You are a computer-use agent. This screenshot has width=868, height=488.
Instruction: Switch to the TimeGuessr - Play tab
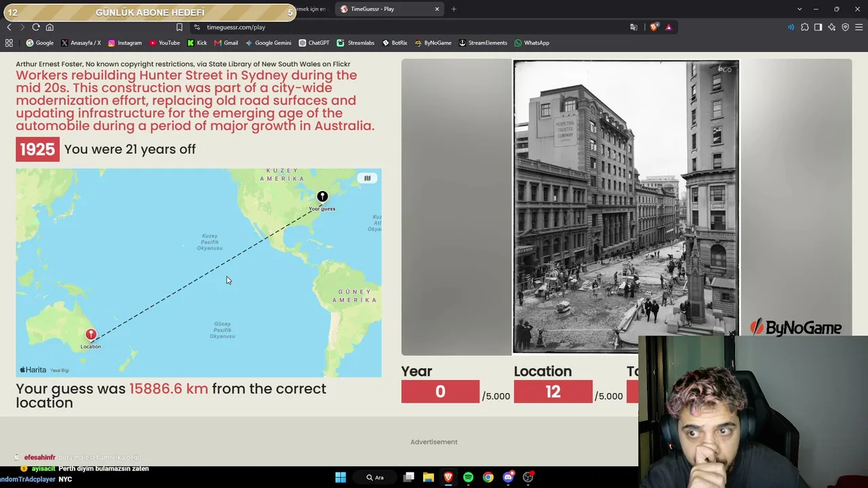(x=389, y=9)
